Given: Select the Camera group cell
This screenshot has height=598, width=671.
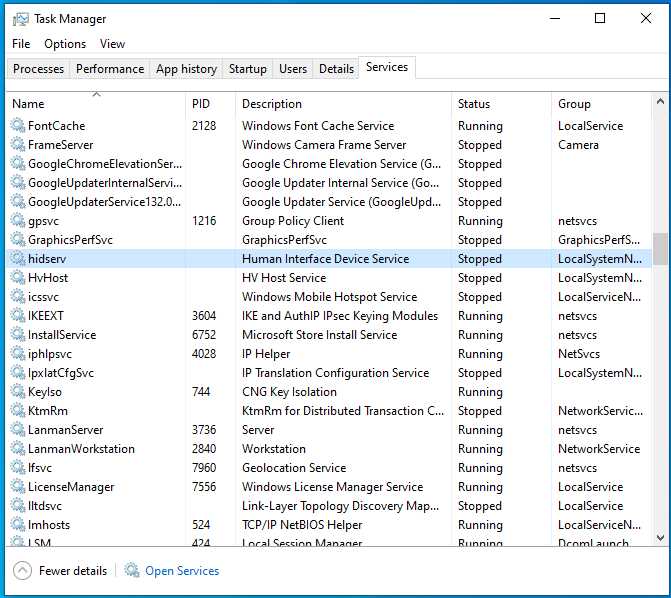Looking at the screenshot, I should [578, 144].
